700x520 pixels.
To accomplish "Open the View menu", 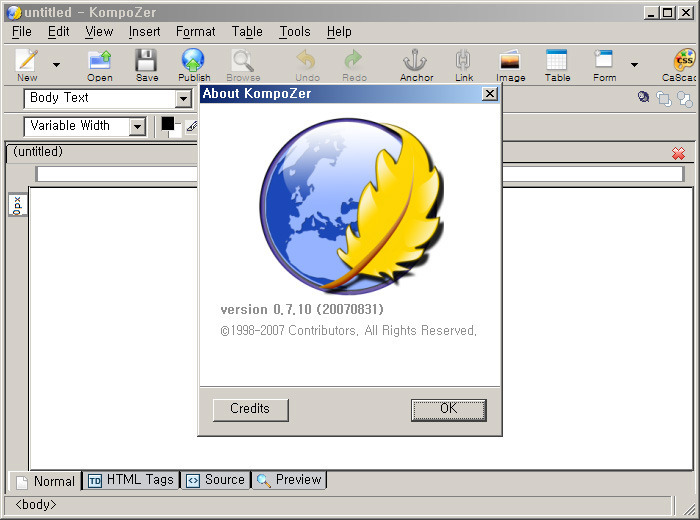I will pyautogui.click(x=99, y=32).
